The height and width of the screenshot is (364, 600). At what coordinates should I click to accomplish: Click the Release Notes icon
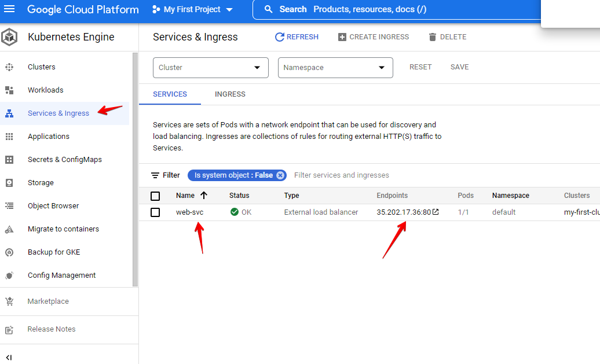[9, 330]
